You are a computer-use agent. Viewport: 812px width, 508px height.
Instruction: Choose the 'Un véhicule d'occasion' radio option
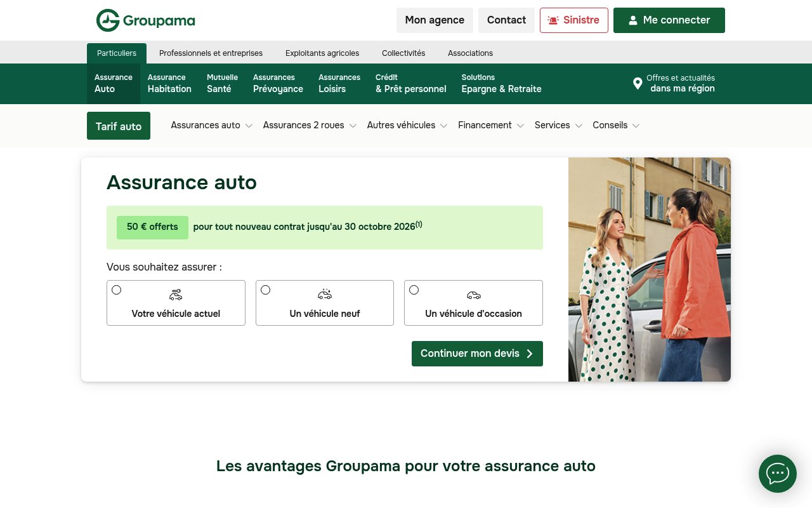coord(414,290)
